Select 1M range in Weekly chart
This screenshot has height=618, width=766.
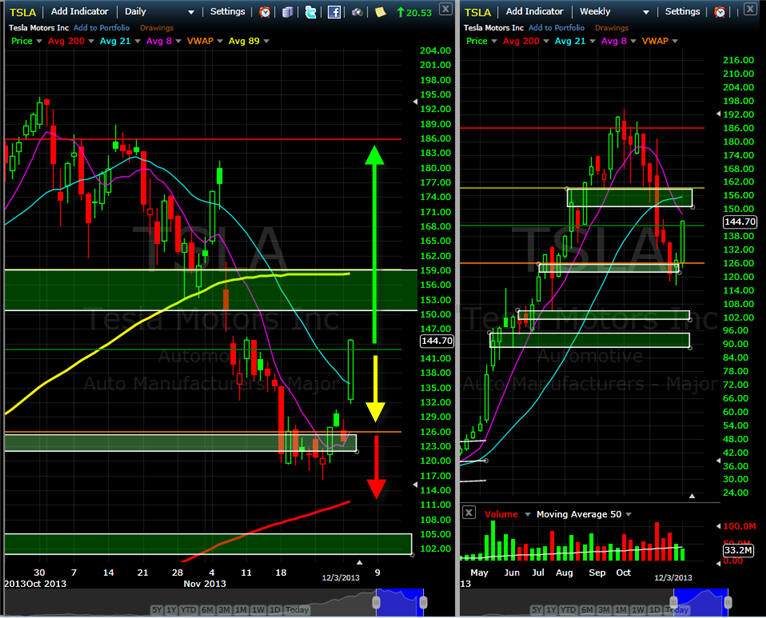click(x=621, y=610)
